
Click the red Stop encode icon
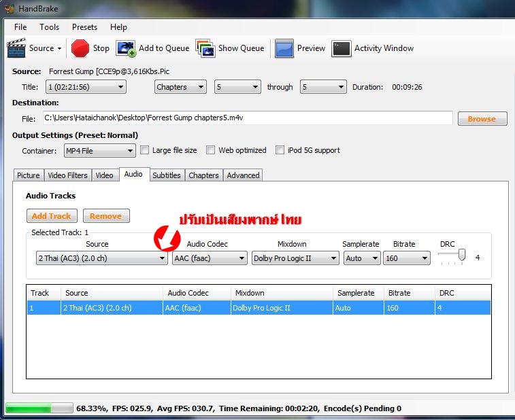point(80,48)
